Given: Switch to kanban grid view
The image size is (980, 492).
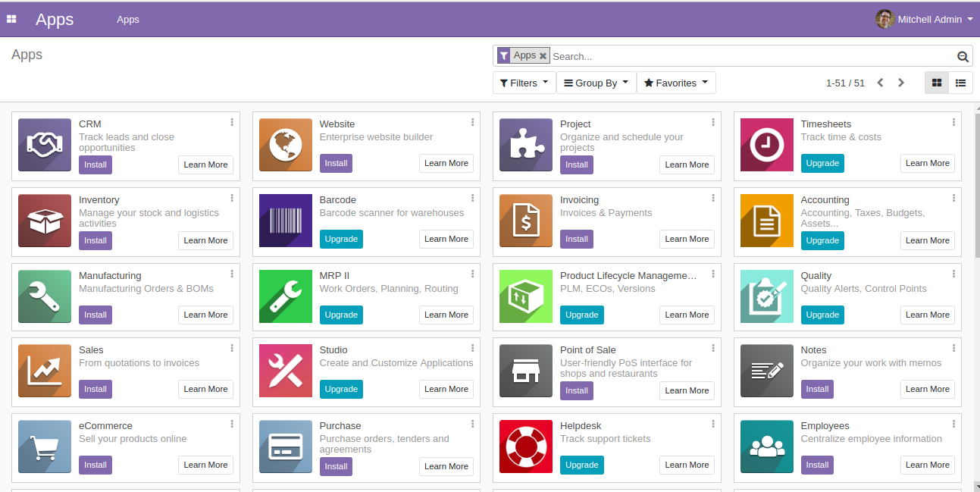Looking at the screenshot, I should click(937, 83).
